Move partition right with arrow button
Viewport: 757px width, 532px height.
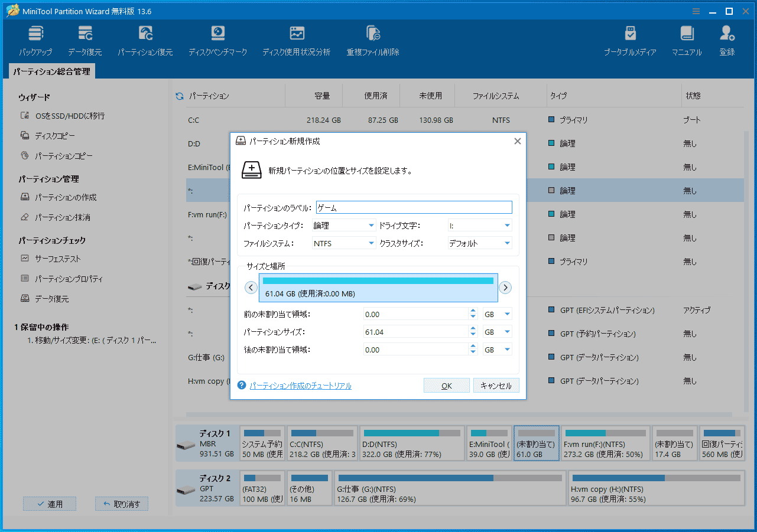[x=505, y=288]
